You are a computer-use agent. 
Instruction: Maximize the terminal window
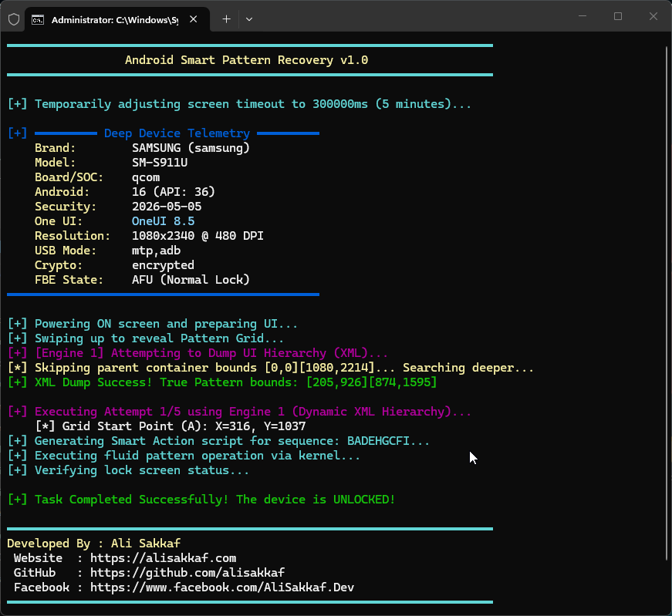(617, 16)
